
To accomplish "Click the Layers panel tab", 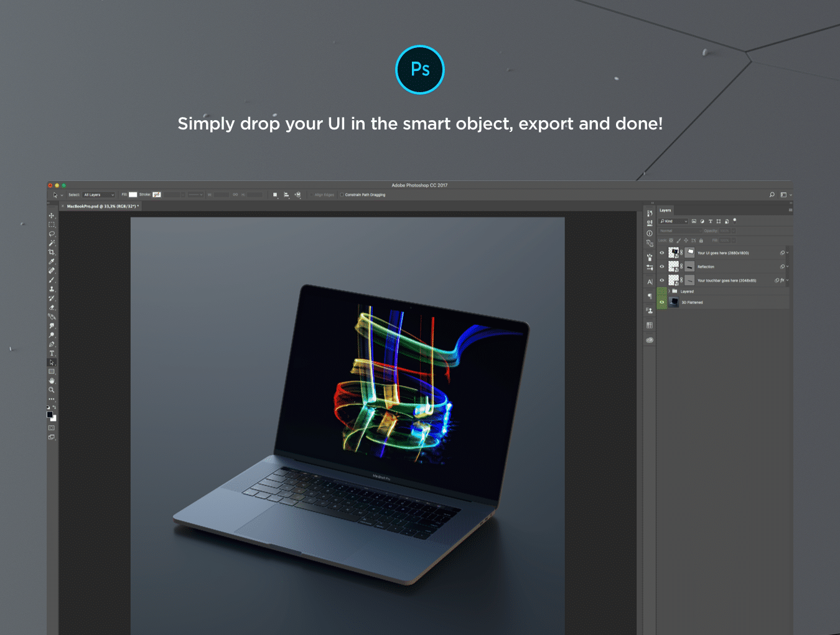I will 665,210.
